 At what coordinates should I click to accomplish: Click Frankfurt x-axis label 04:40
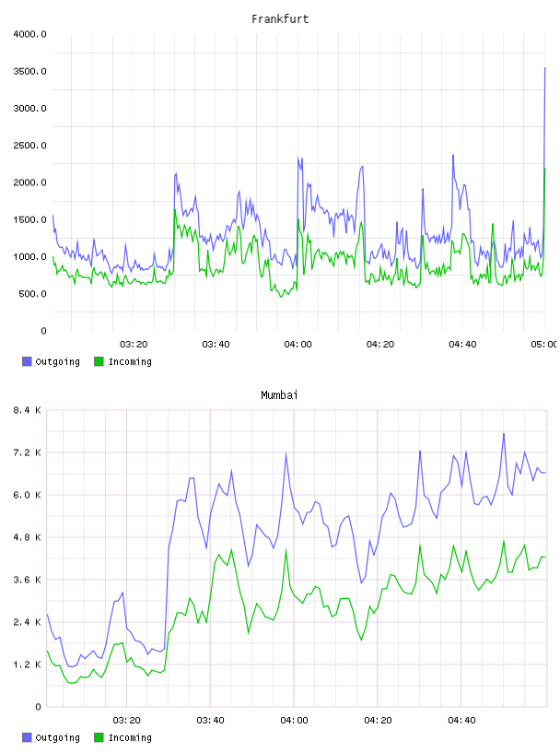(x=462, y=345)
